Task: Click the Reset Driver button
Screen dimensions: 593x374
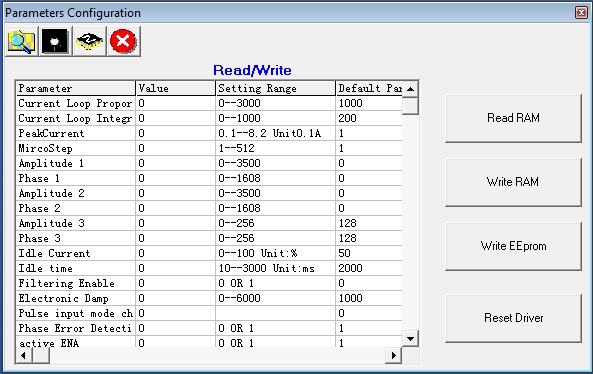Action: point(513,318)
